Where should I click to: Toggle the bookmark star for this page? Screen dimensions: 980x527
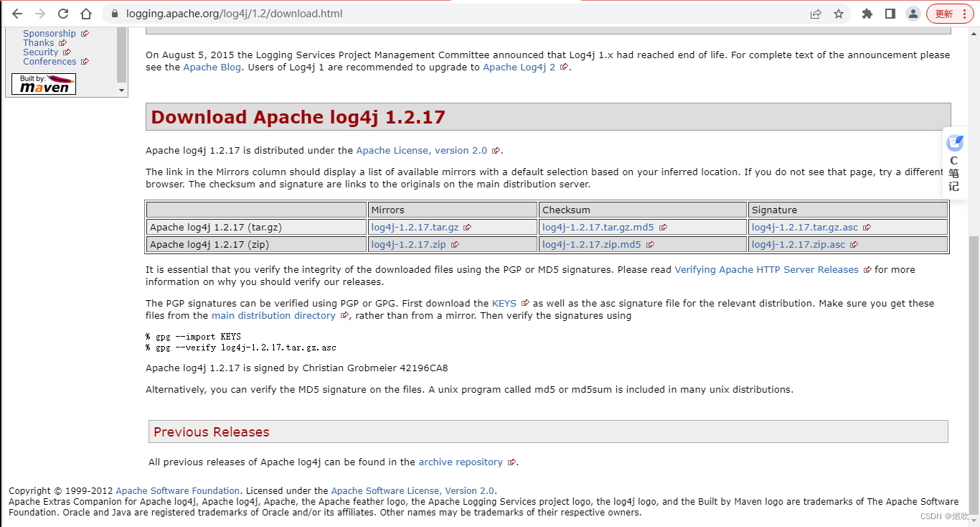pos(839,13)
